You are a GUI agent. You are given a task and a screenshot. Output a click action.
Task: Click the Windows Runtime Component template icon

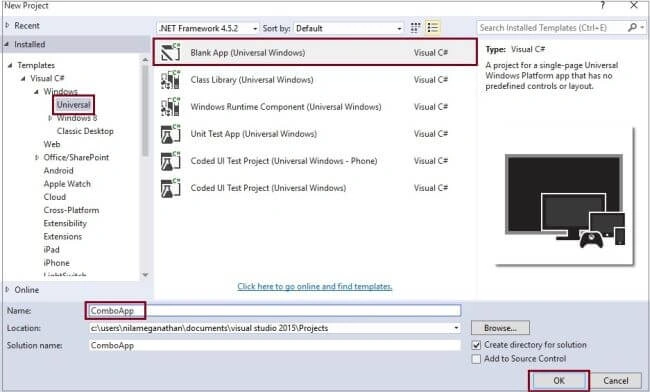pos(170,106)
